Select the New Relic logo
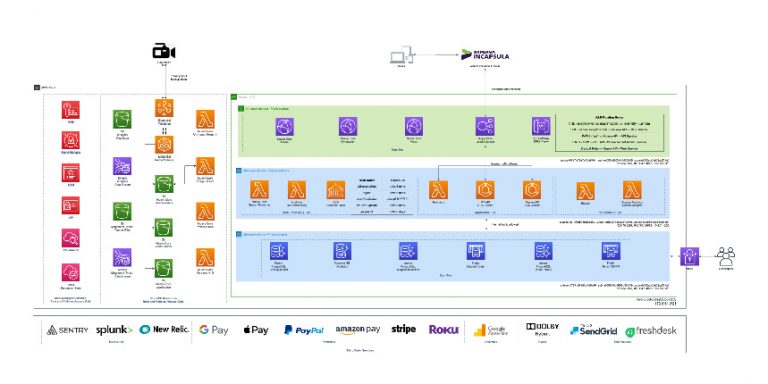The width and height of the screenshot is (768, 384). 164,330
